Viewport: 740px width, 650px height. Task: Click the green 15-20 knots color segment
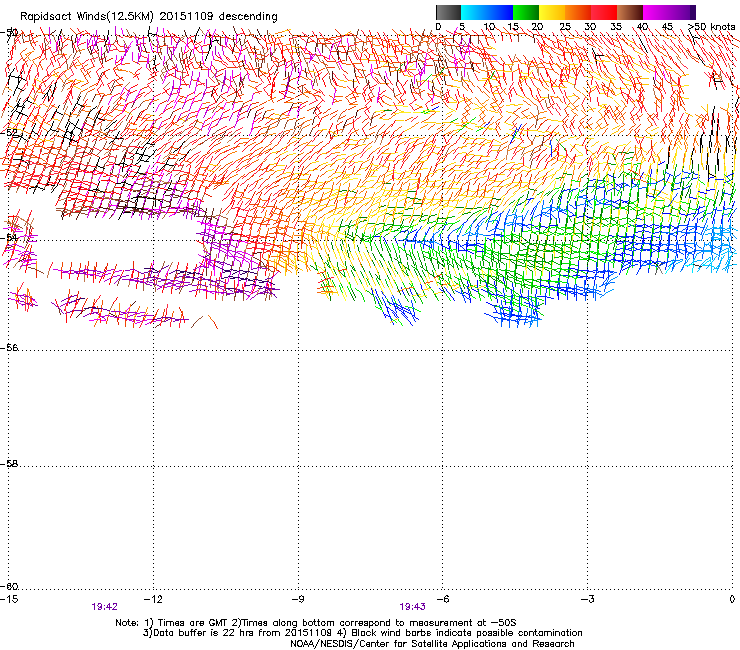tap(526, 12)
